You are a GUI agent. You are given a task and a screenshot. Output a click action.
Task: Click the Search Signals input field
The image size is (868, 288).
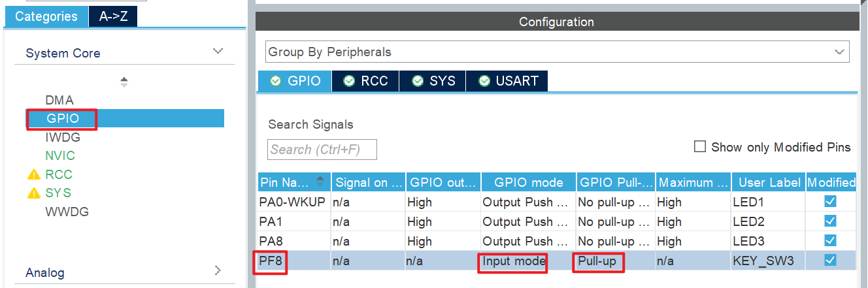click(322, 150)
